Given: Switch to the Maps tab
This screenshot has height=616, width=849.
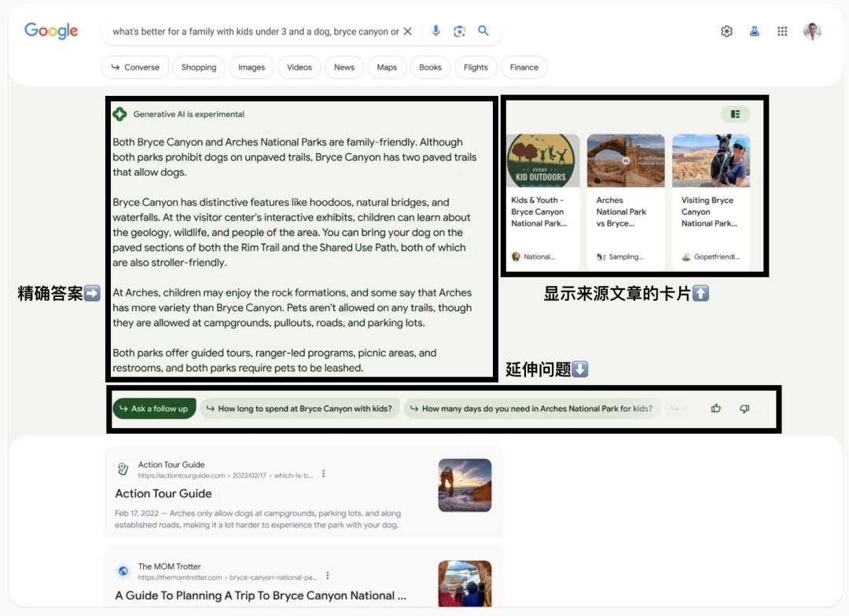Looking at the screenshot, I should coord(387,67).
